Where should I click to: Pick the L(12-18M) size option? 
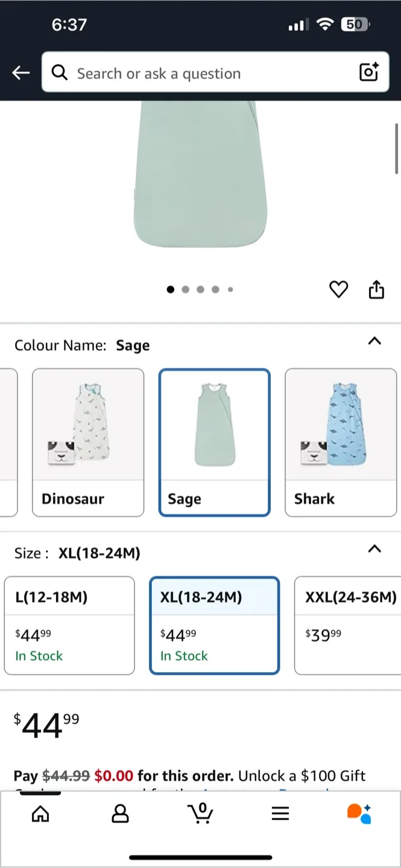click(69, 625)
